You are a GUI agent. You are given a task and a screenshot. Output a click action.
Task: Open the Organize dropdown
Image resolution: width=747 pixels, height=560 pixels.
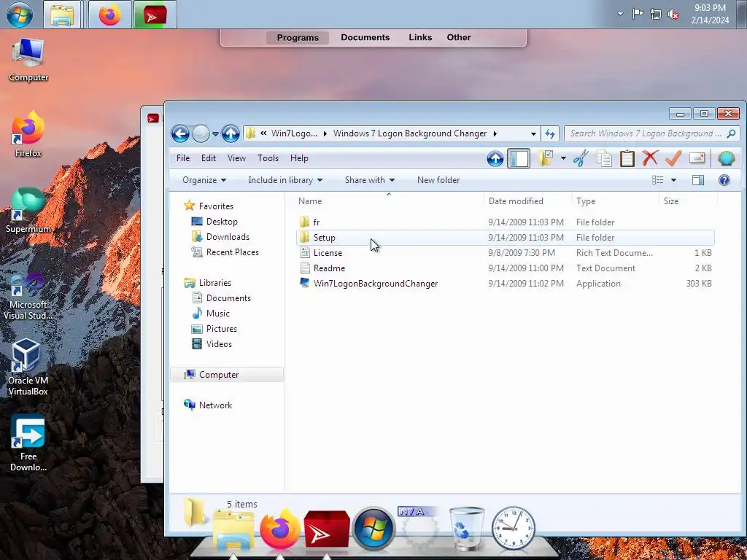[x=204, y=180]
